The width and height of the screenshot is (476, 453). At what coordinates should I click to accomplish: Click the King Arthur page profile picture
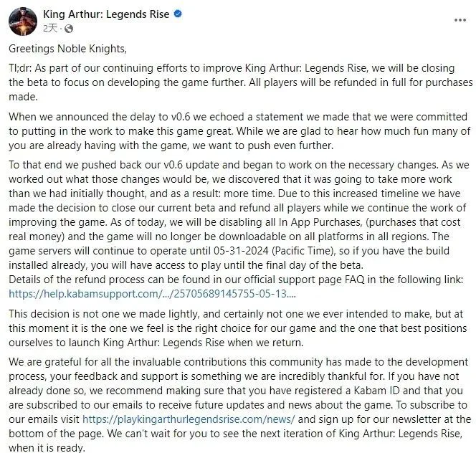point(23,19)
